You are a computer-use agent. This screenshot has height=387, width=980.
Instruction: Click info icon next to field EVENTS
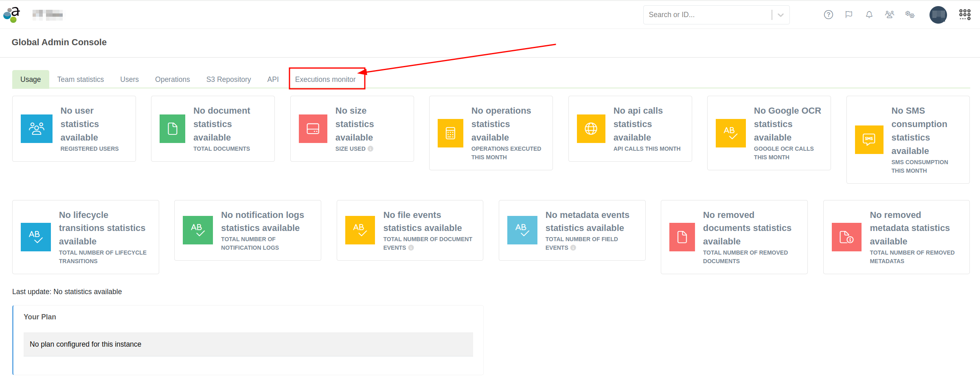[573, 248]
